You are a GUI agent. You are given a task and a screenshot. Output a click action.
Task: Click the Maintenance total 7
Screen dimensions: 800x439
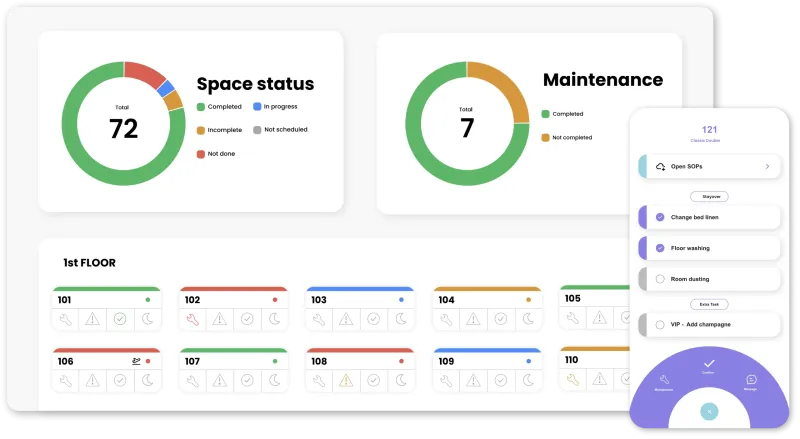(x=467, y=128)
